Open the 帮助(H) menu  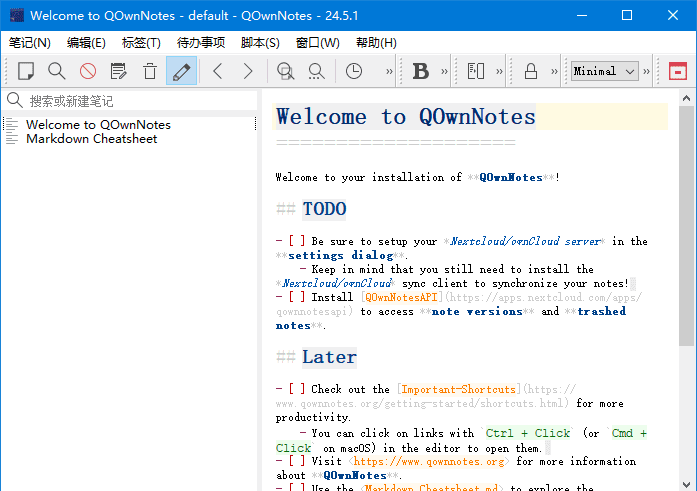pos(376,43)
